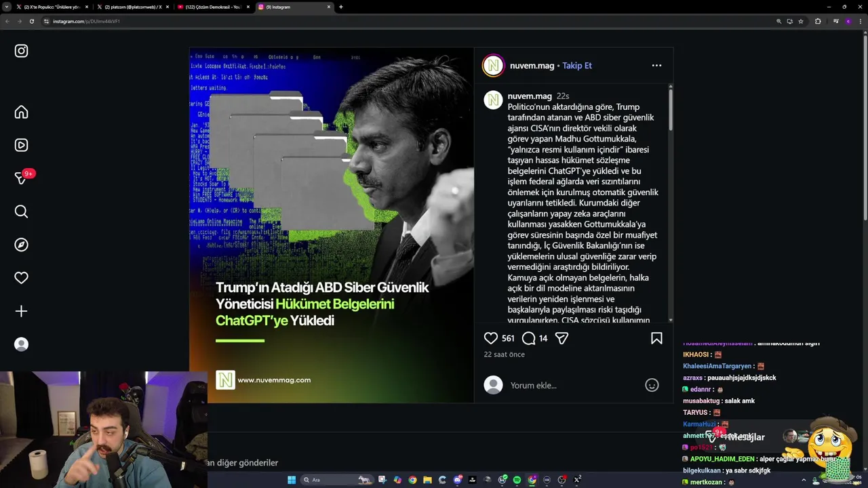Open Reels from the sidebar
Viewport: 868px width, 488px height.
[21, 145]
